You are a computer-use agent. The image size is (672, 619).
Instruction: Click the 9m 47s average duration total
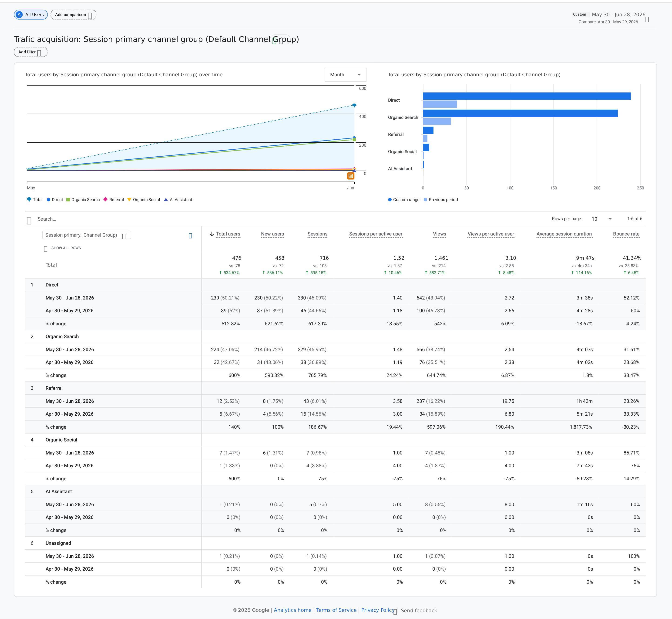[585, 258]
